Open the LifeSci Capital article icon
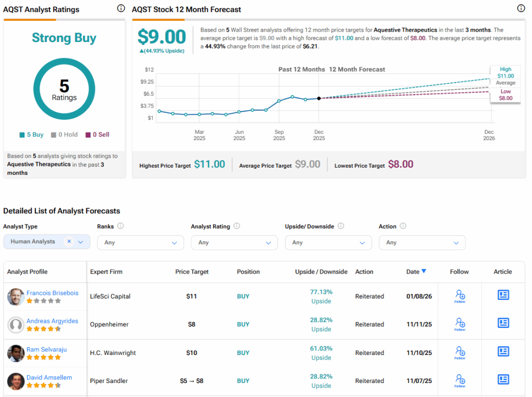 pos(503,295)
